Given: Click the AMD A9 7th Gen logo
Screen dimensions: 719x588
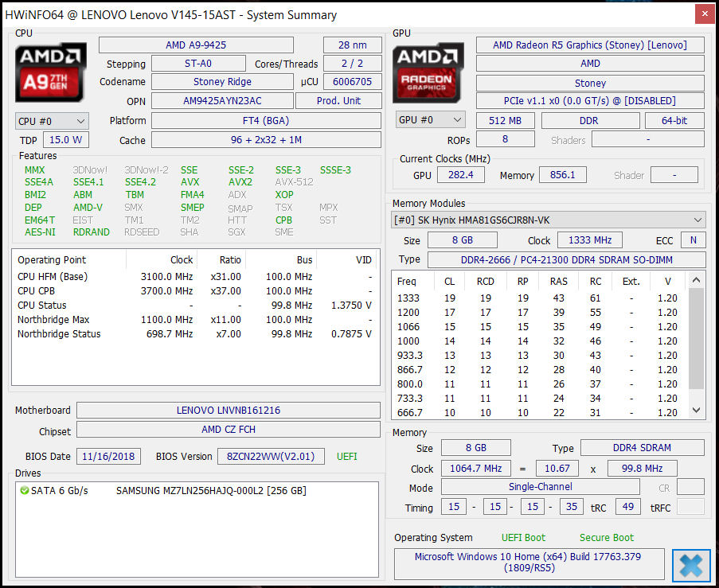Looking at the screenshot, I should [x=50, y=72].
